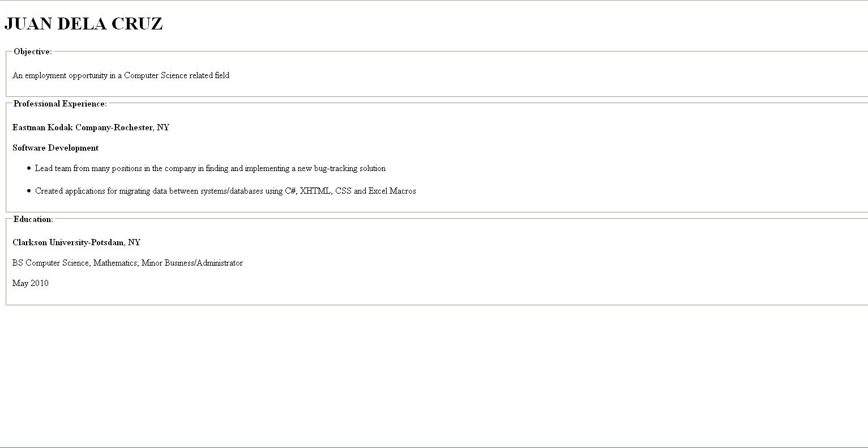This screenshot has width=868, height=448.
Task: Click NY after Potsdam
Action: pos(134,242)
